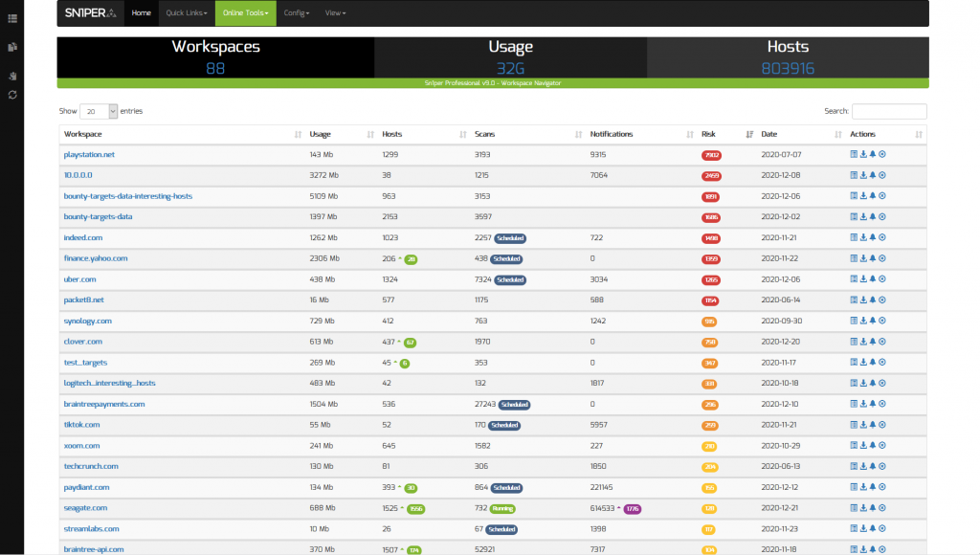Open the Show entries count dropdown

99,111
